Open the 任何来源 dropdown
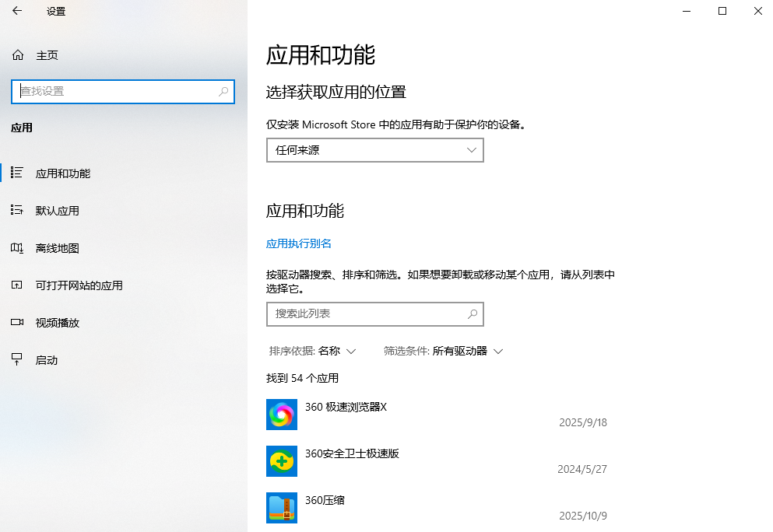The image size is (773, 532). pos(374,149)
